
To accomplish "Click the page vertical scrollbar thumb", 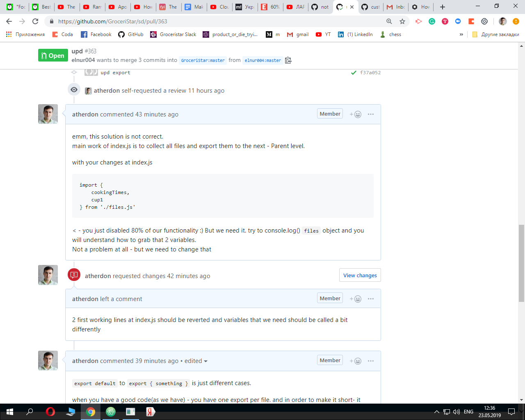I will [521, 263].
